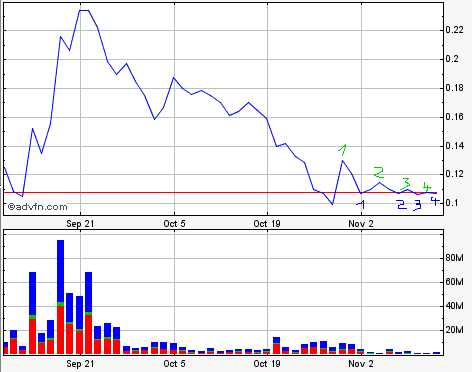Select Sep 21 date under volume chart
This screenshot has height=372, width=472.
point(80,364)
